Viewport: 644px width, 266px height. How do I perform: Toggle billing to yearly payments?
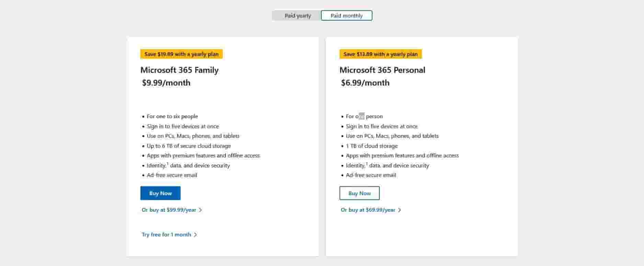tap(297, 15)
